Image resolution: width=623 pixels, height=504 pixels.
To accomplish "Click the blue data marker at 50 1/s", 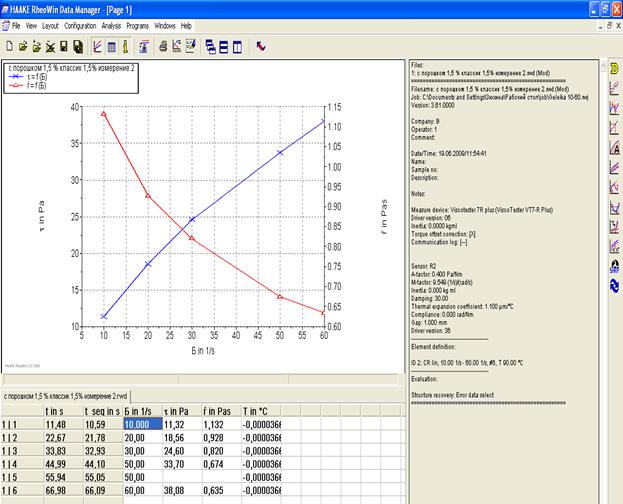I will click(x=280, y=152).
